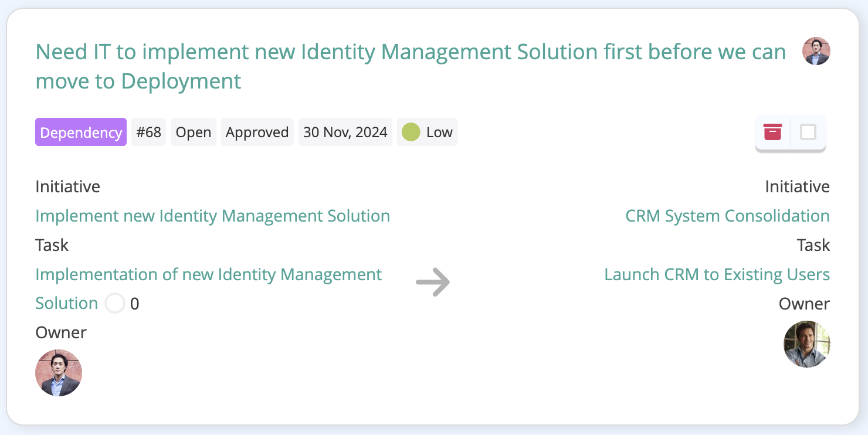
Task: Click the Open status badge
Action: click(x=194, y=132)
